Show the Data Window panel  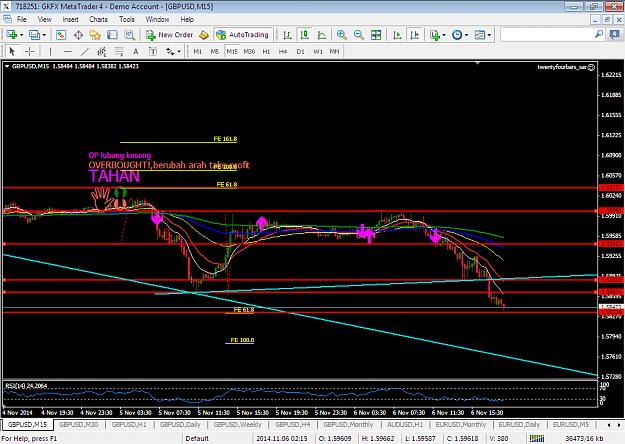78,35
